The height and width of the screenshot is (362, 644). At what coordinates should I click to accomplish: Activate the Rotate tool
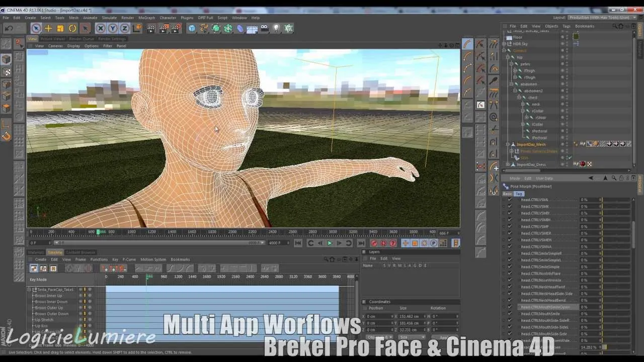point(72,29)
